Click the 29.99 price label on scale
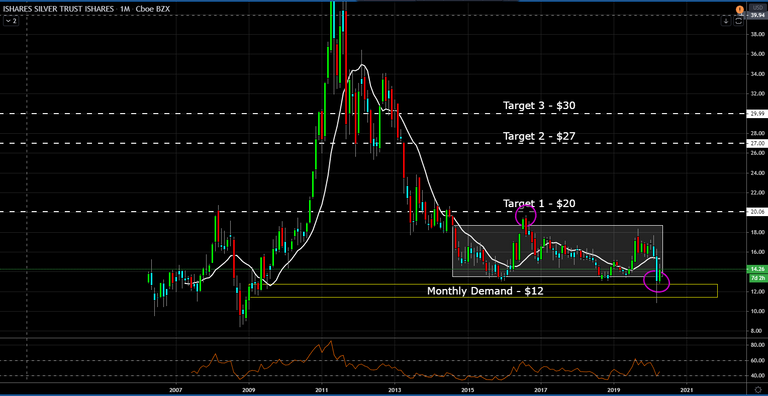This screenshot has height=396, width=768. (757, 114)
